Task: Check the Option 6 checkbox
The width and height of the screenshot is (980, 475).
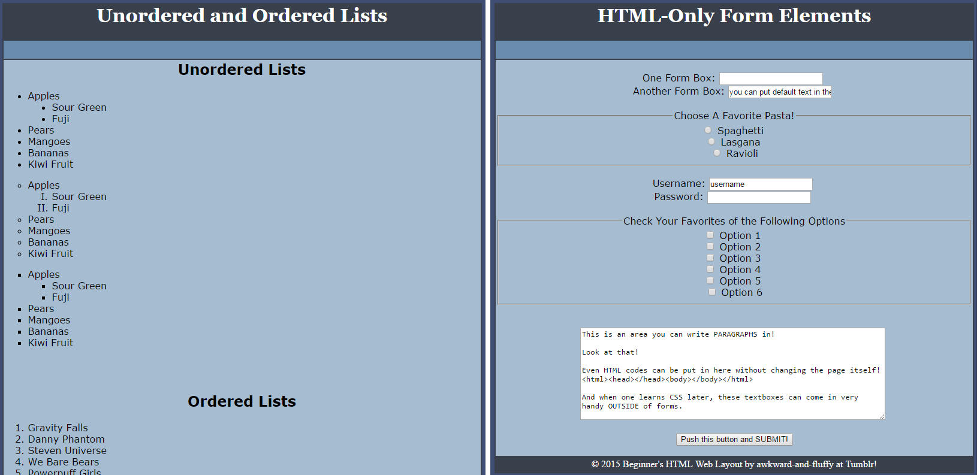Action: point(712,292)
